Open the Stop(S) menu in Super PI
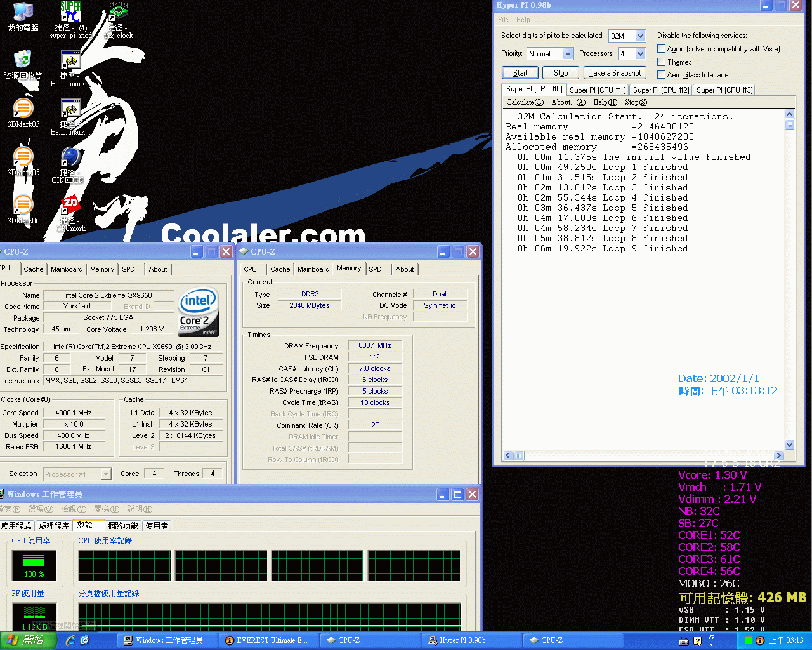Image resolution: width=812 pixels, height=650 pixels. [636, 102]
